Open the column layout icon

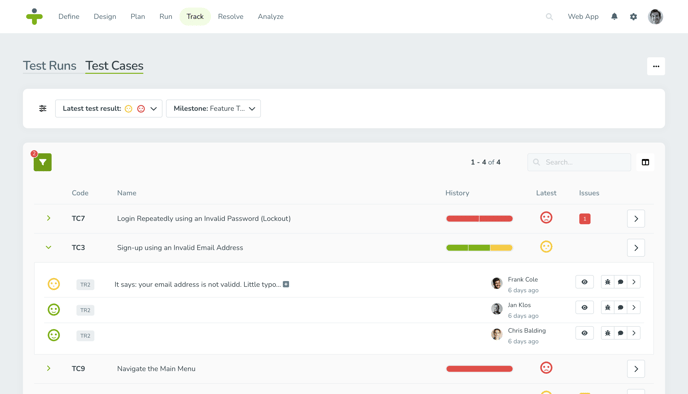coord(645,162)
